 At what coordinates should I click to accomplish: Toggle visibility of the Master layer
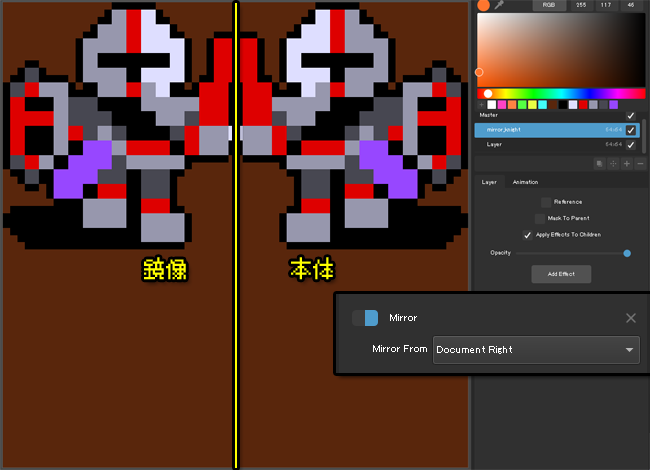(631, 116)
